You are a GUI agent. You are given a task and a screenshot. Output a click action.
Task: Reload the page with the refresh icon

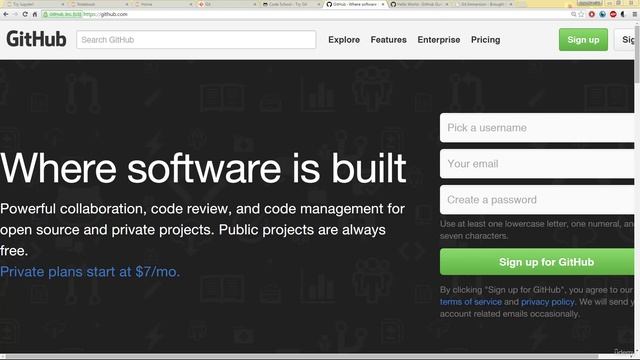pyautogui.click(x=25, y=14)
